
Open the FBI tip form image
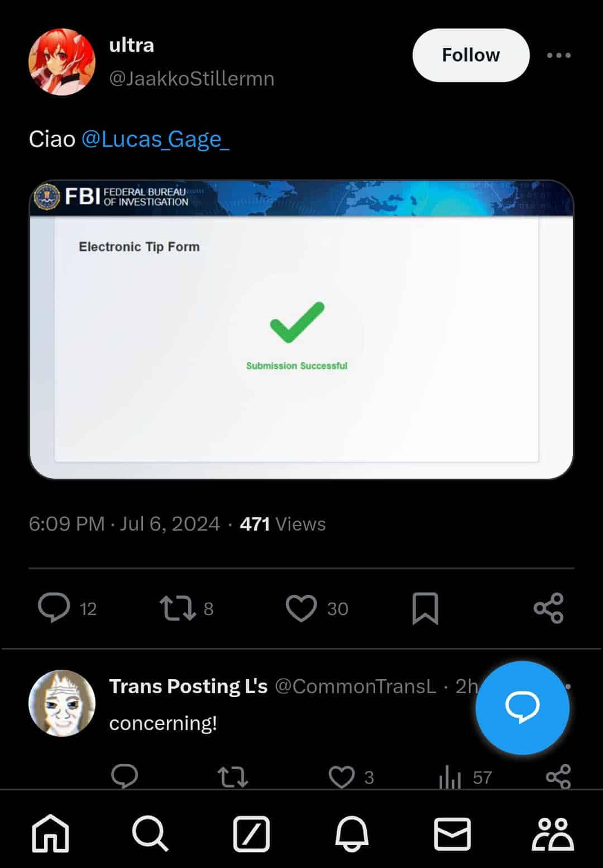click(x=301, y=330)
